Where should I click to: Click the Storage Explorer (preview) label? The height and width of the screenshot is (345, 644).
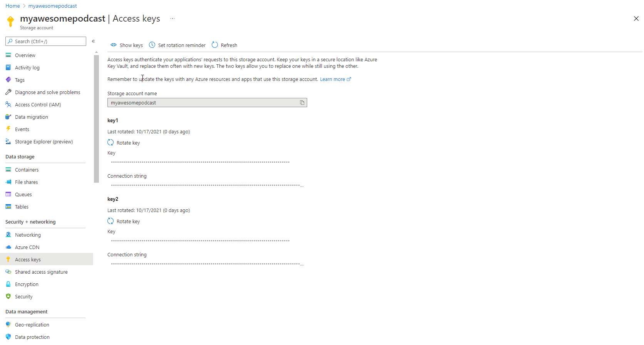pyautogui.click(x=44, y=141)
